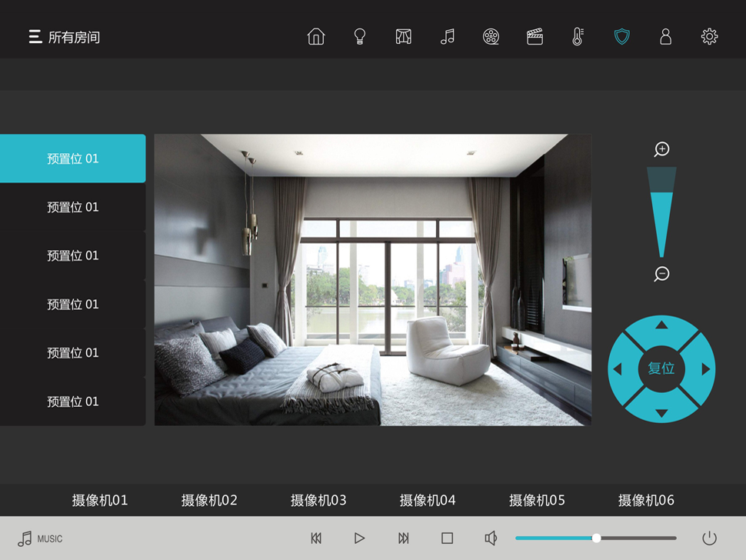
Task: Skip to the next track
Action: [404, 538]
